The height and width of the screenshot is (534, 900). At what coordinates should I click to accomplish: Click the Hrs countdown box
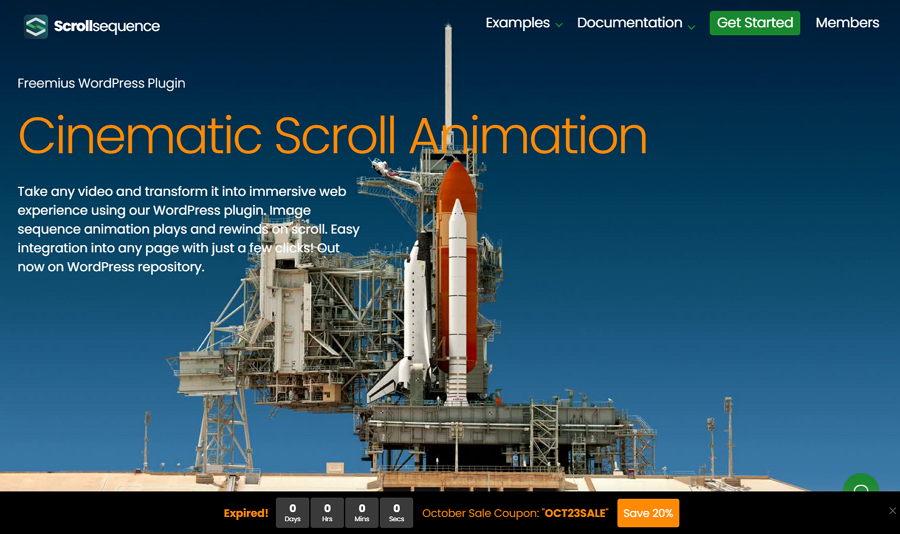327,513
